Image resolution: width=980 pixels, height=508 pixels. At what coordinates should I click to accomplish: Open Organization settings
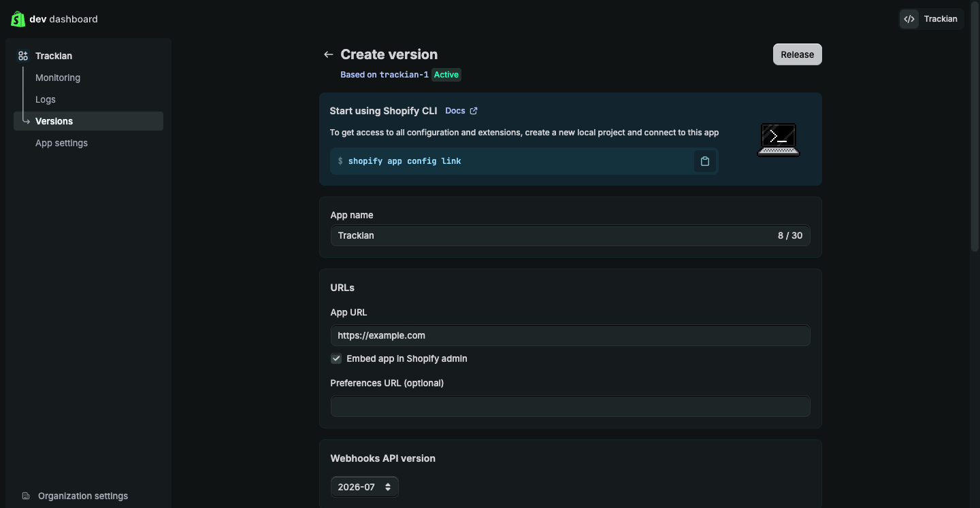click(83, 496)
